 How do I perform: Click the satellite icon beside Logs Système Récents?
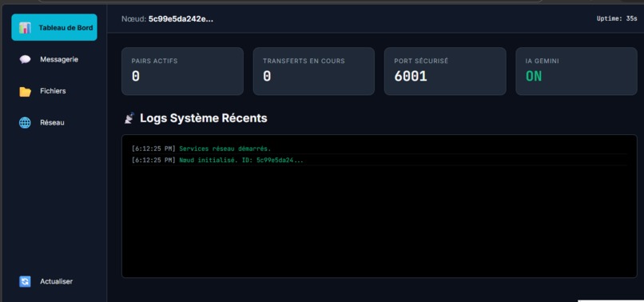pyautogui.click(x=129, y=118)
